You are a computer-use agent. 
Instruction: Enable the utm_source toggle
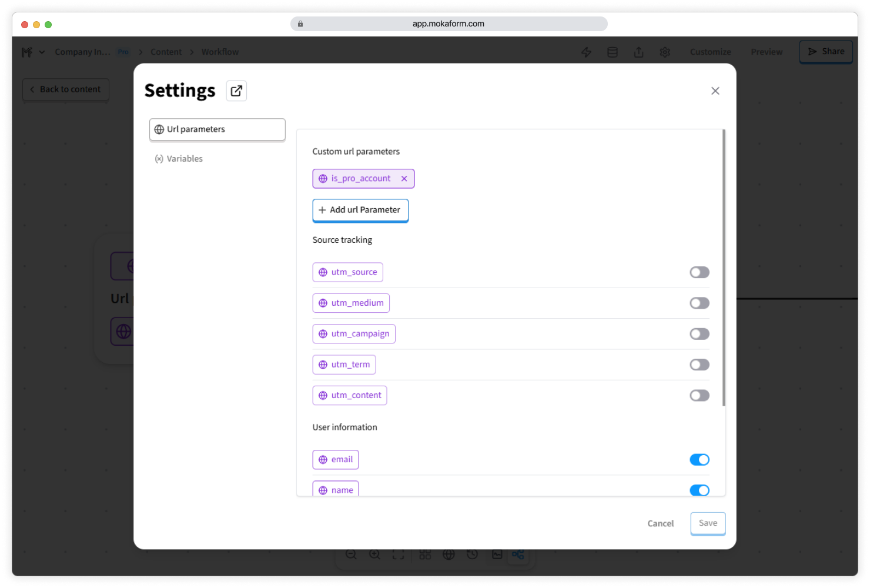(x=700, y=272)
